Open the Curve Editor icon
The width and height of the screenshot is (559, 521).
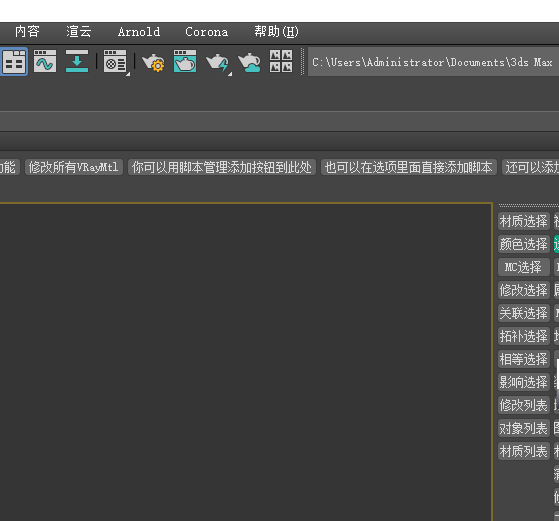click(x=45, y=62)
